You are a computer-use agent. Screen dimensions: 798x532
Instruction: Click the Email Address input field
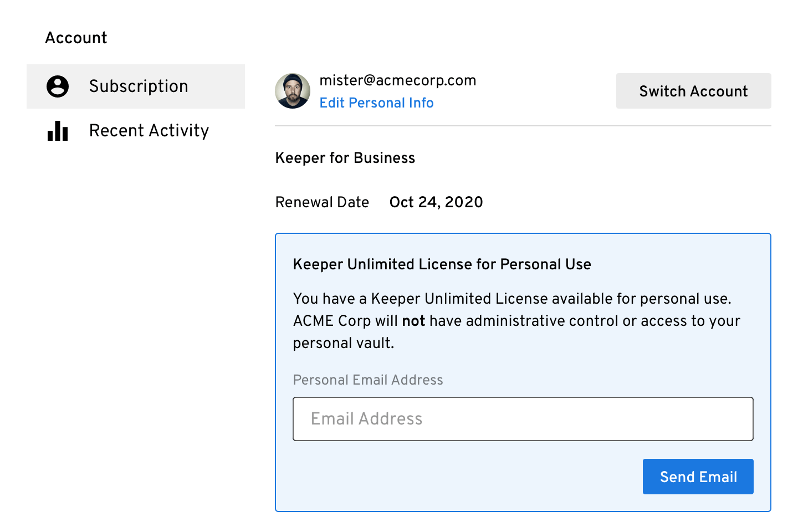[523, 419]
